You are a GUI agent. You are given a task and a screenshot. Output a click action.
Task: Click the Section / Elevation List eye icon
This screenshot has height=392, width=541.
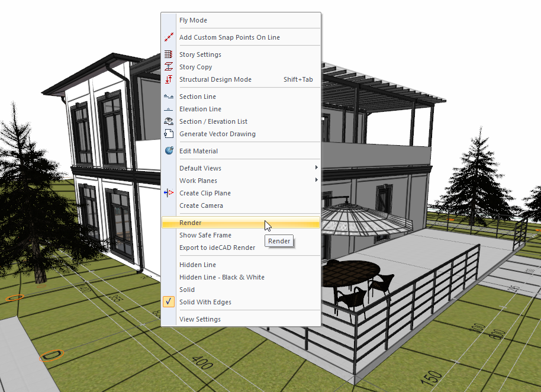pyautogui.click(x=169, y=121)
